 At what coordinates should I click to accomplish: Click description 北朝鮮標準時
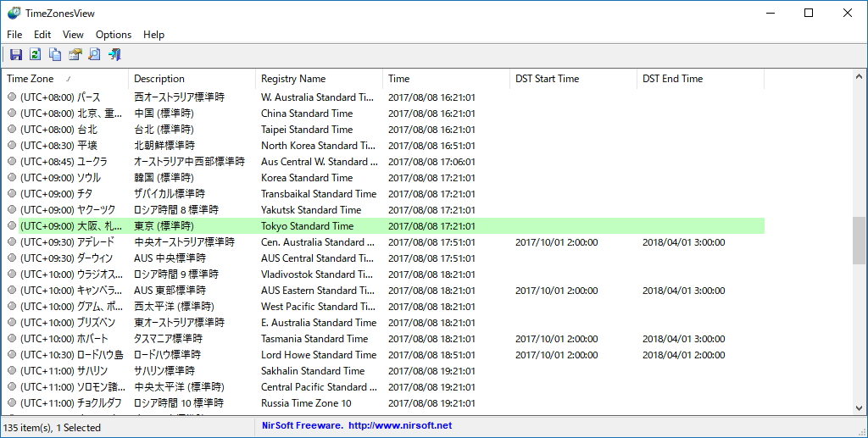[x=164, y=146]
